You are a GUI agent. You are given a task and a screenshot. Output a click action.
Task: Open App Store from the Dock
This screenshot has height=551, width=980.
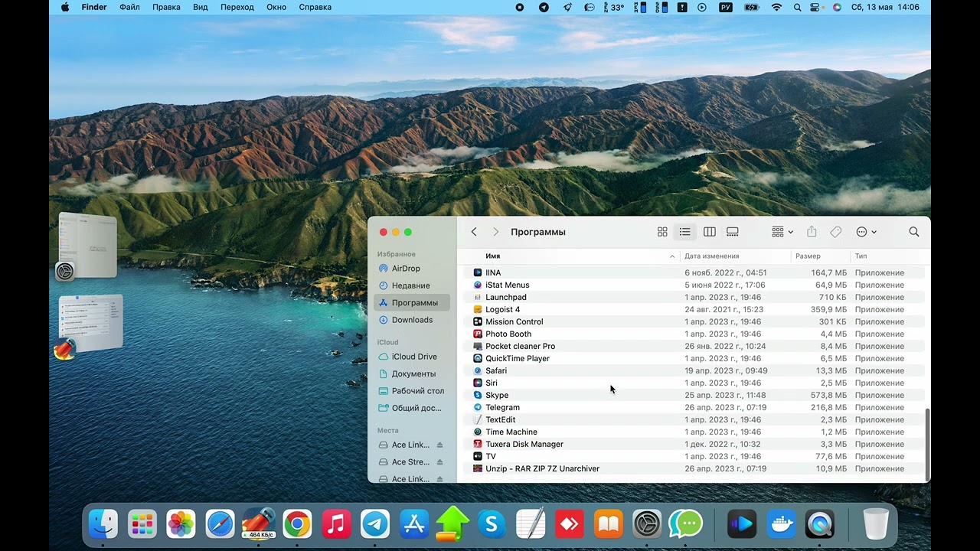414,524
